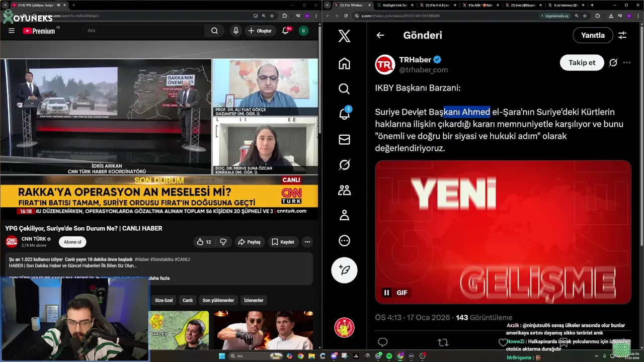Click the reply comment icon under post
This screenshot has height=362, width=644.
383,342
